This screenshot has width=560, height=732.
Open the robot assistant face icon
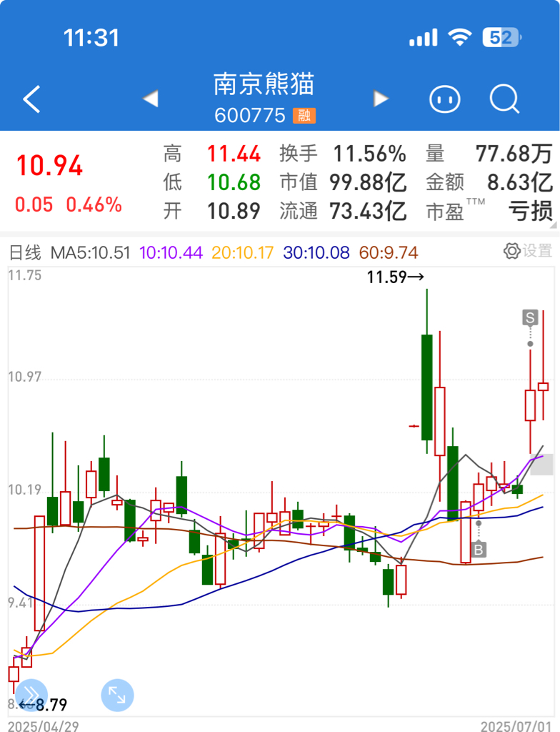coord(445,99)
